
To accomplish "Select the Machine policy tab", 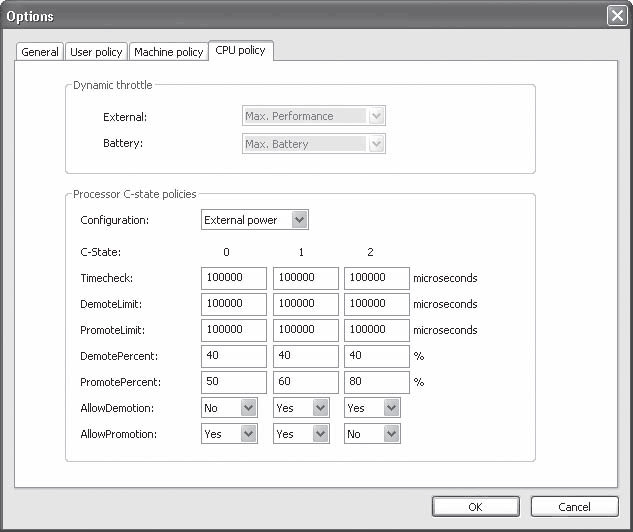I will click(x=168, y=52).
